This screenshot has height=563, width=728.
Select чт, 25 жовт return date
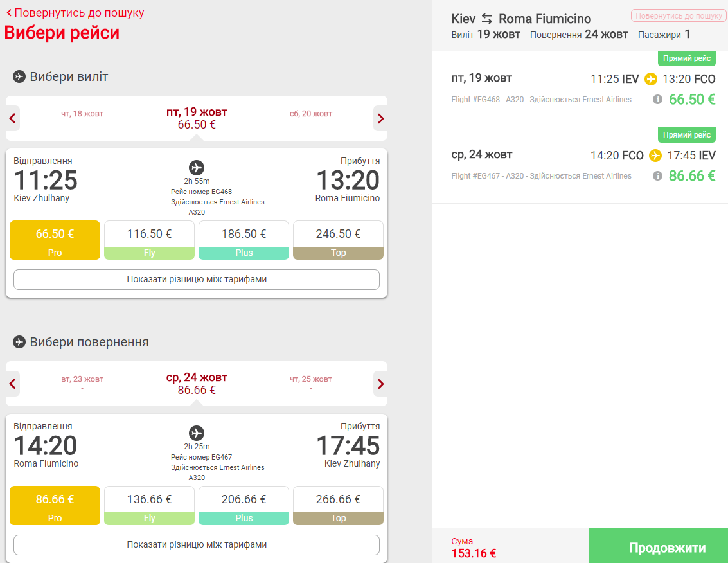(311, 383)
